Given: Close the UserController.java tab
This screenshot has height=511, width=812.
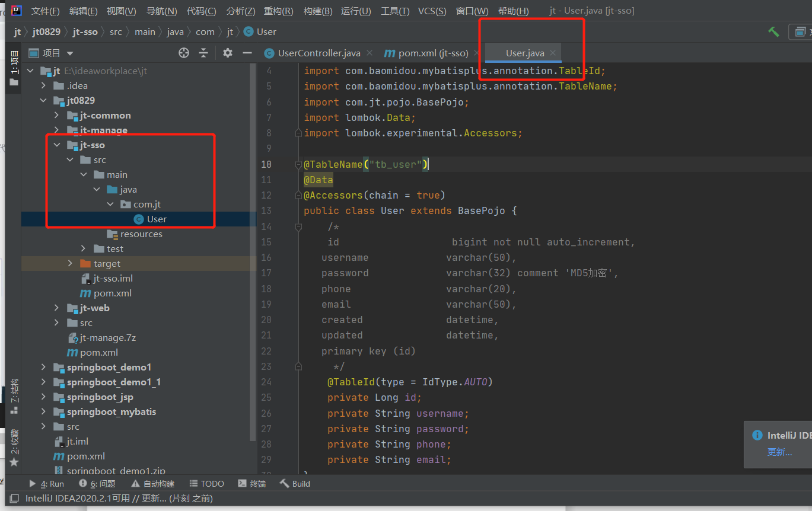Looking at the screenshot, I should point(369,53).
